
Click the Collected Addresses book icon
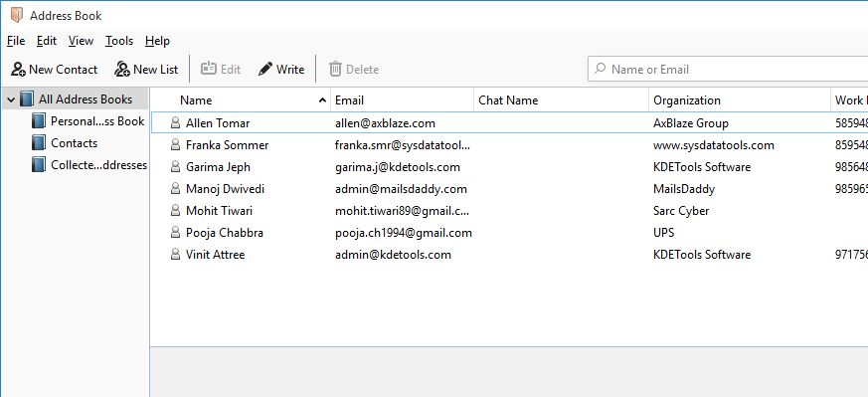click(x=38, y=165)
